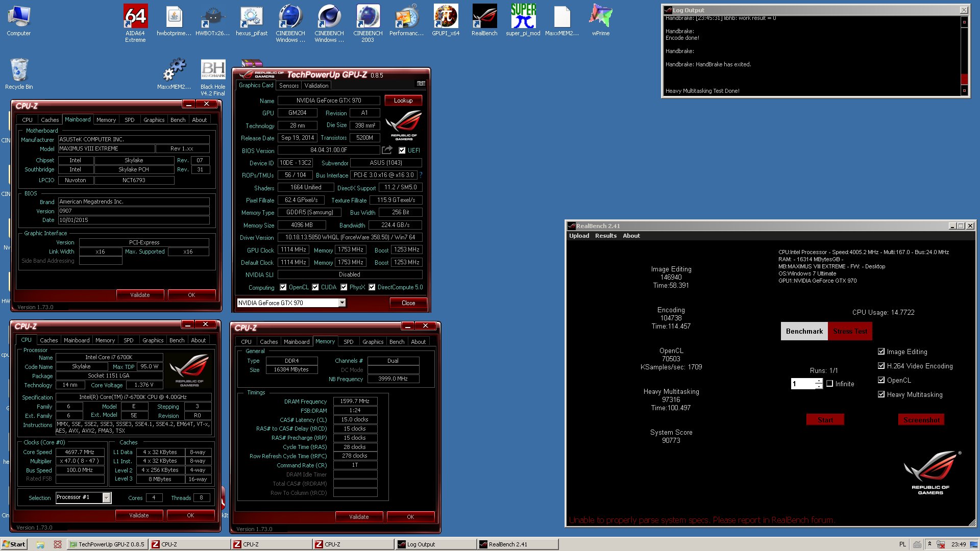
Task: Uncheck H.264 Video Encoding in RealBench
Action: [881, 366]
